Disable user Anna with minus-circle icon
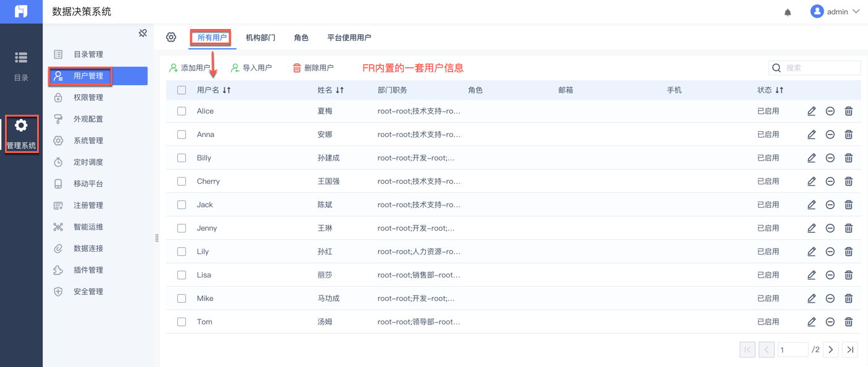868x367 pixels. (x=830, y=134)
